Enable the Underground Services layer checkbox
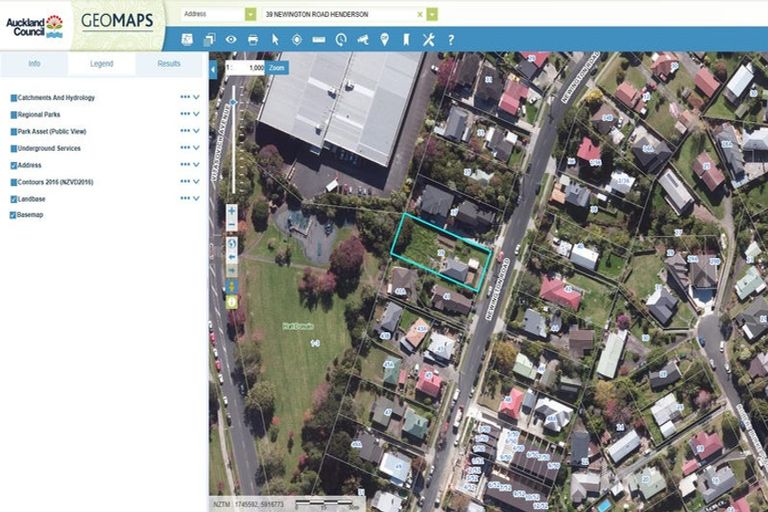This screenshot has width=768, height=512. pos(14,148)
